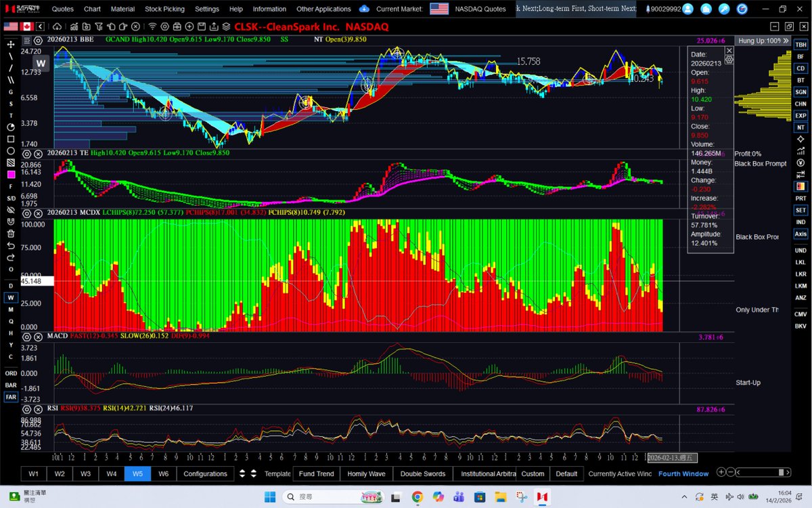Click the Fourth Window link
This screenshot has height=508, width=812.
point(683,473)
